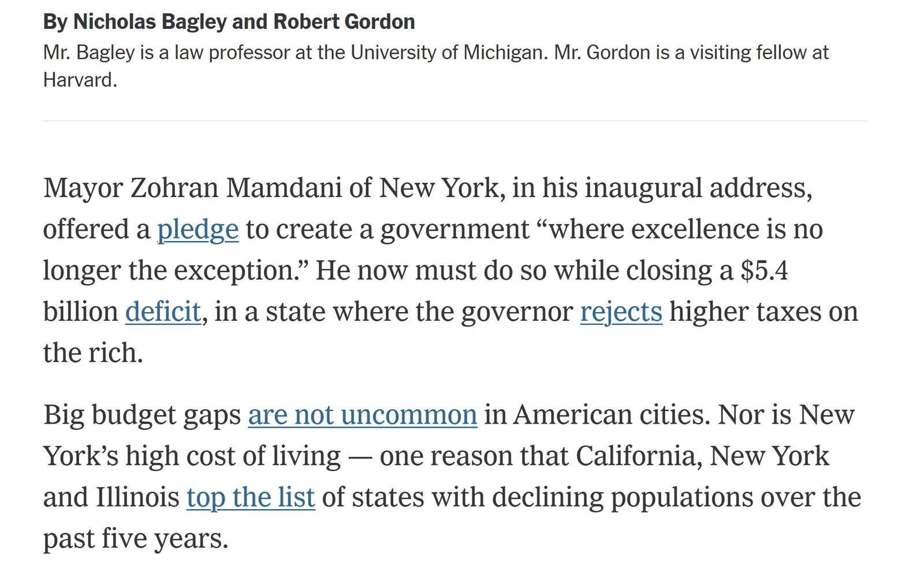Viewport: 924px width, 571px height.
Task: Click the word "Harvard" in author bio
Action: (78, 80)
